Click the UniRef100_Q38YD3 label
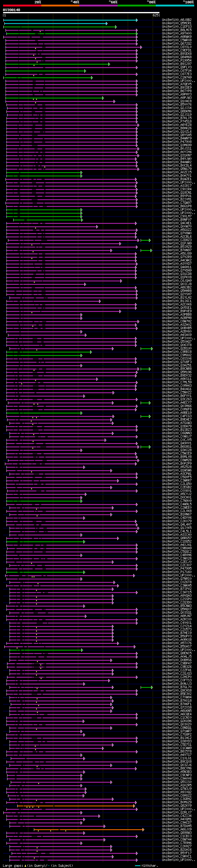197x868 pixels. coord(177,741)
